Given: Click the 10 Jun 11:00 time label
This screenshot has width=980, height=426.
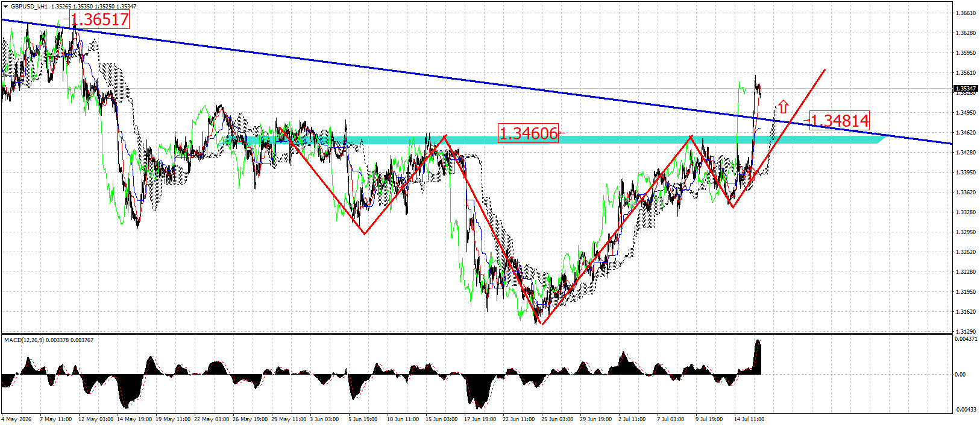Looking at the screenshot, I should 404,419.
